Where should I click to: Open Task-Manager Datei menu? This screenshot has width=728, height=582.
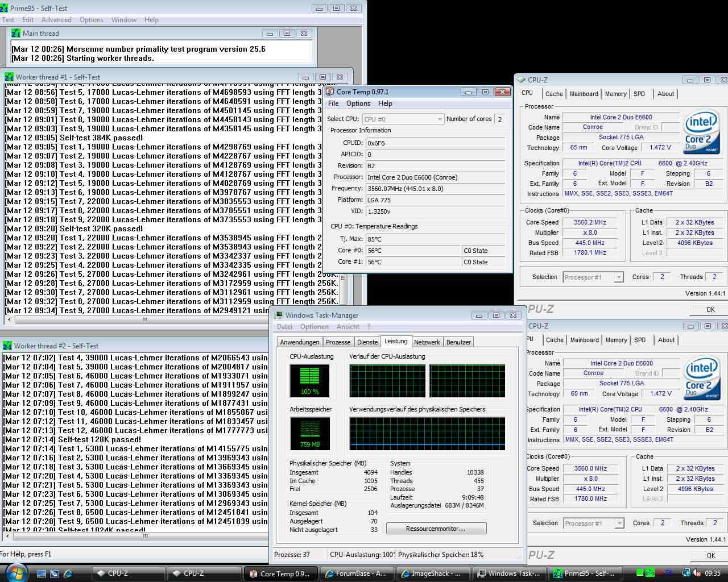click(x=284, y=327)
